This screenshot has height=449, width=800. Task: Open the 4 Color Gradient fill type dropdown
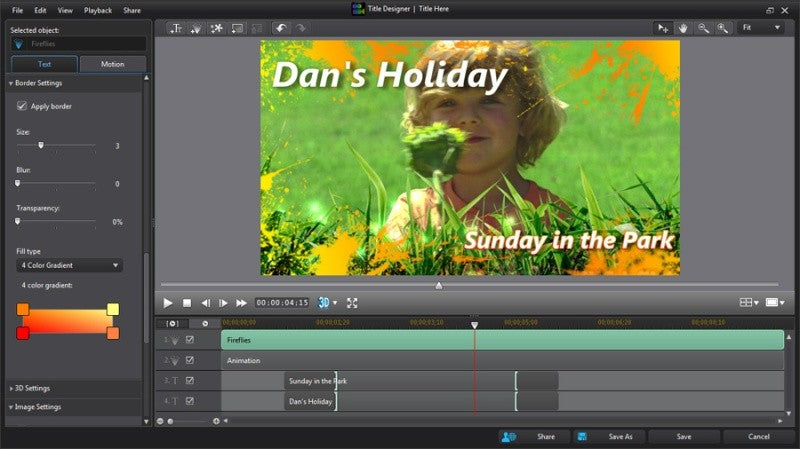click(69, 265)
